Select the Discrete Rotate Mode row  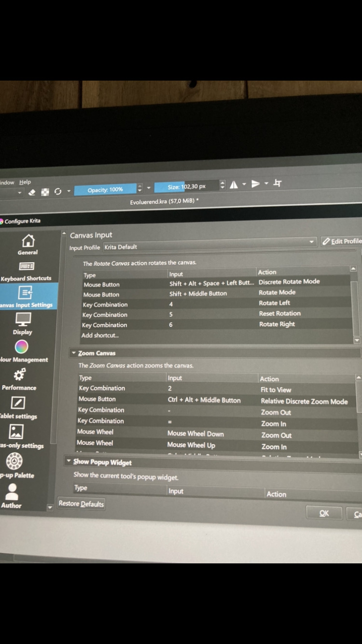[216, 283]
